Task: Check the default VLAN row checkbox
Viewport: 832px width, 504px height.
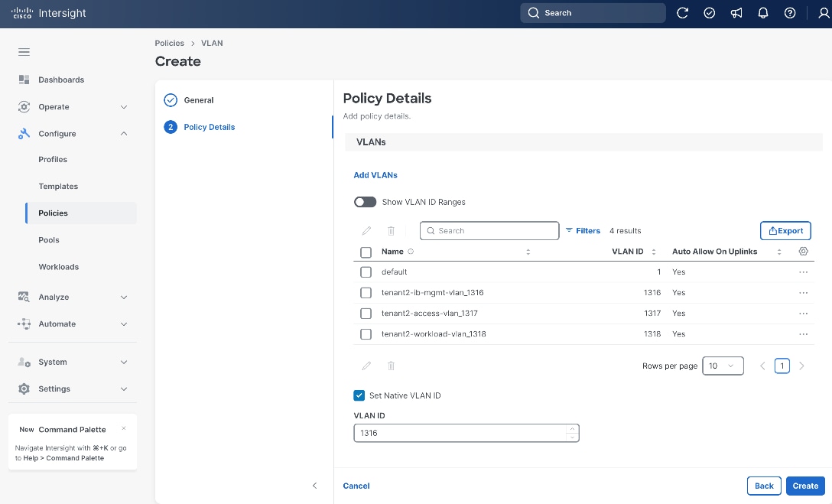Action: pos(366,272)
